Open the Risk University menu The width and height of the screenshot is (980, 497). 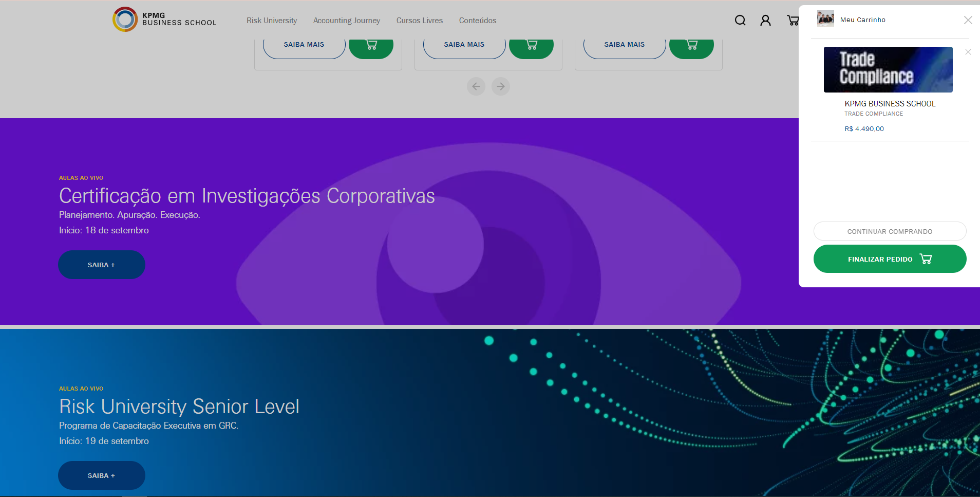(272, 21)
